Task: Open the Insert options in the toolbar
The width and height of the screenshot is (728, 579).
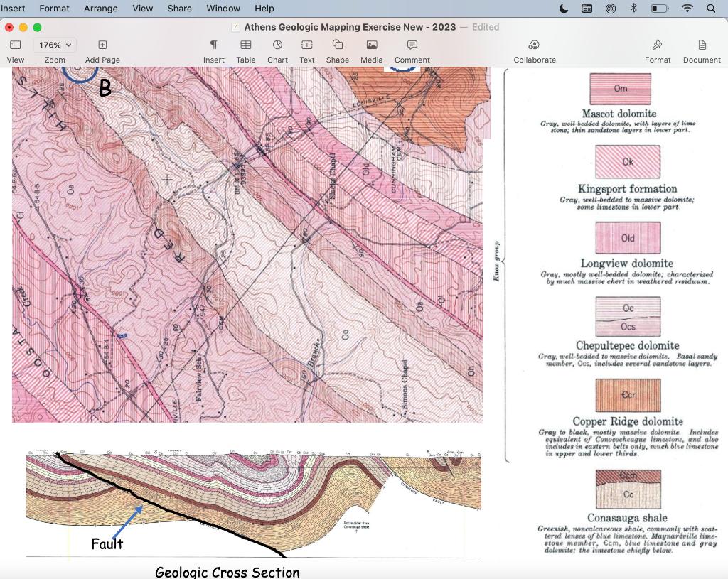Action: pyautogui.click(x=214, y=50)
